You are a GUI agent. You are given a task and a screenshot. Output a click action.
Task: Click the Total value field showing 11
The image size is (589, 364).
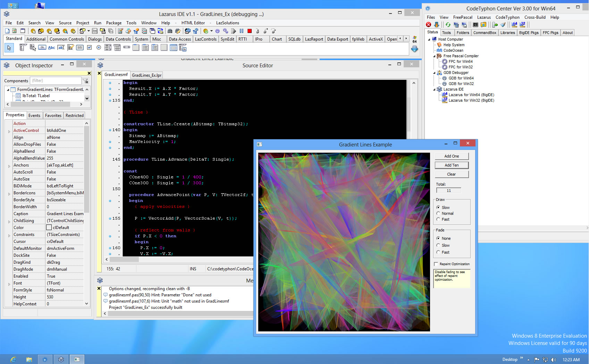(x=449, y=191)
